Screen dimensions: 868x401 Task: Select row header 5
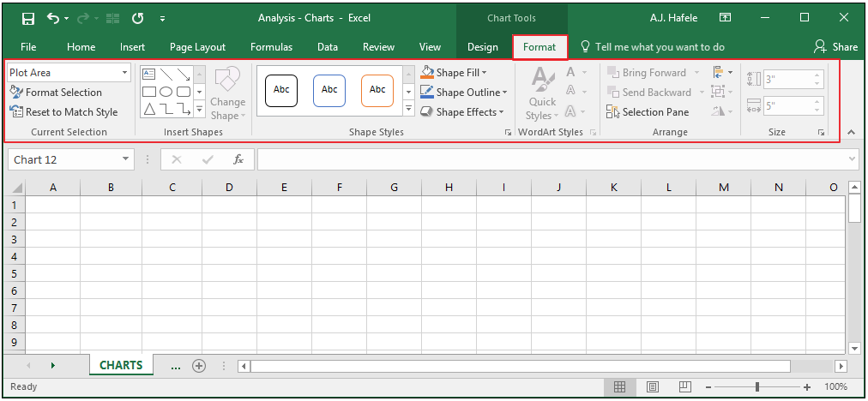(x=15, y=274)
